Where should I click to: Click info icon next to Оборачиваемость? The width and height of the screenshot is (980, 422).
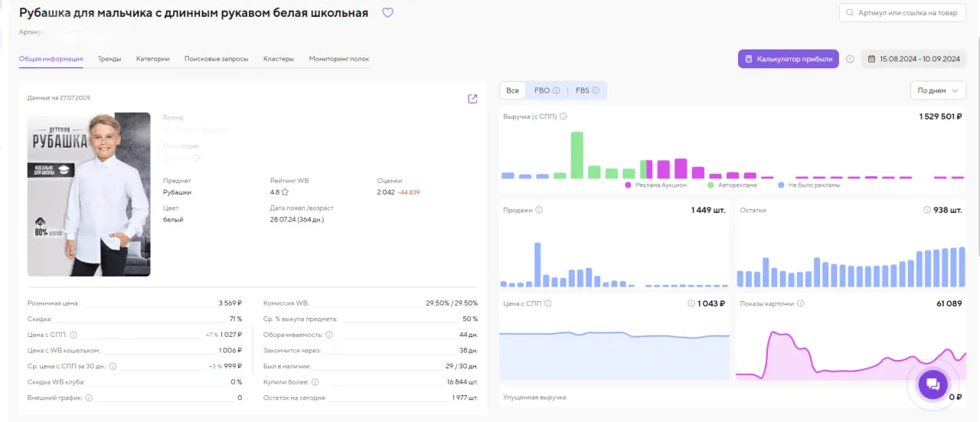329,335
